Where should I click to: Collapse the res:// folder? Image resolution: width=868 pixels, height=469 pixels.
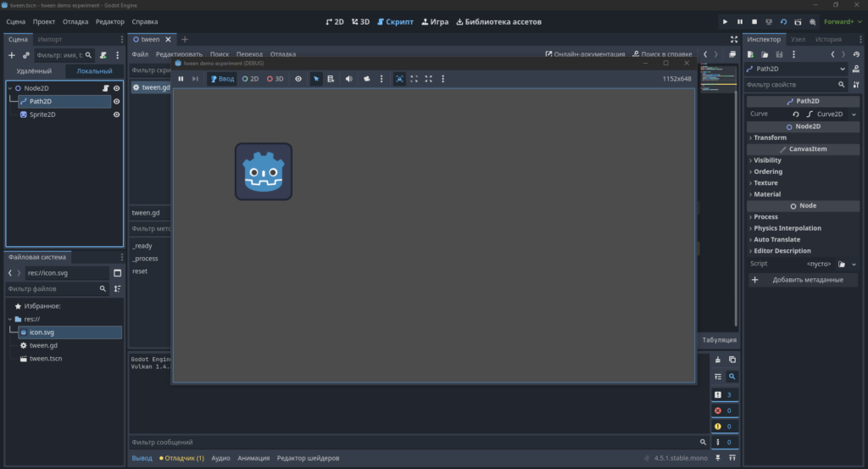coord(10,319)
